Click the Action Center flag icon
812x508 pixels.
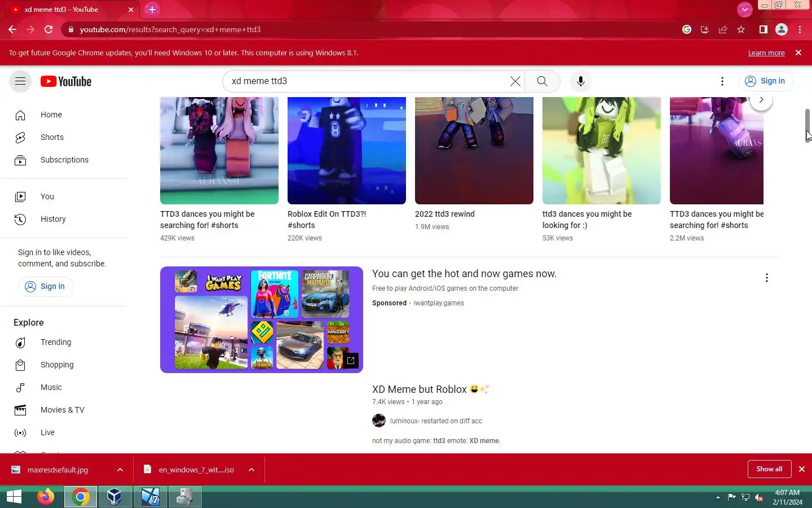click(731, 497)
